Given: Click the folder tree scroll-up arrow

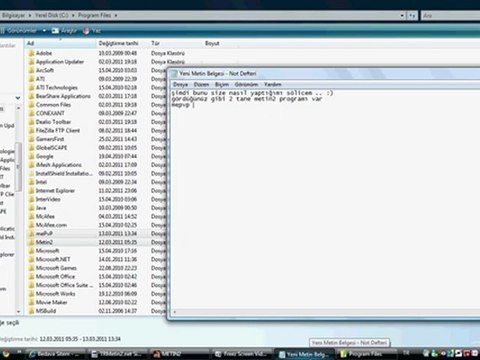Looking at the screenshot, I should [19, 108].
